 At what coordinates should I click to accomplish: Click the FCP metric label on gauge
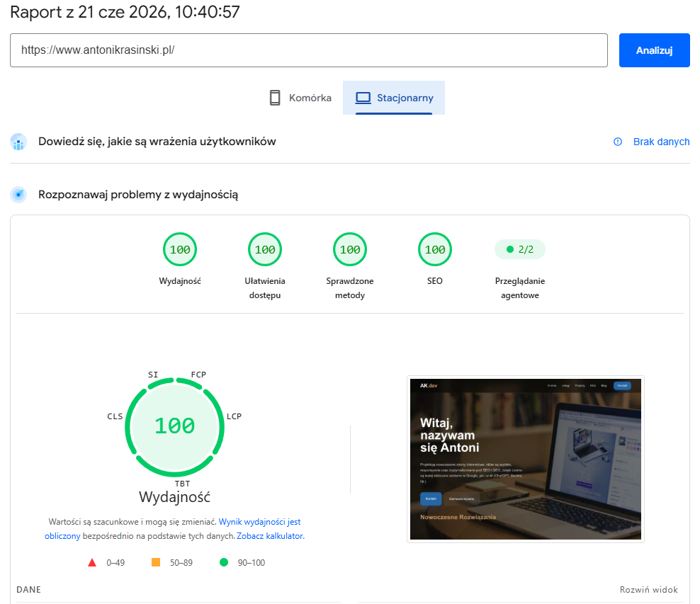coord(198,375)
